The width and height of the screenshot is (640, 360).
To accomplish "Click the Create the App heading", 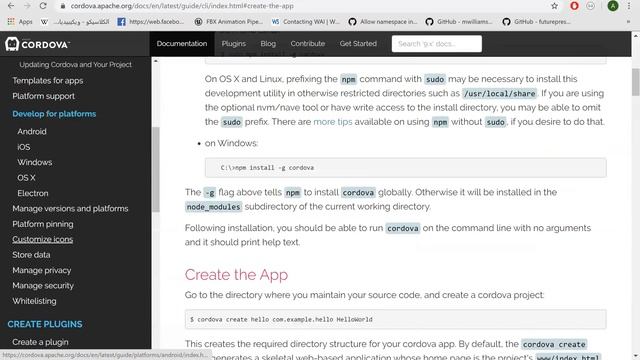I will tap(236, 275).
